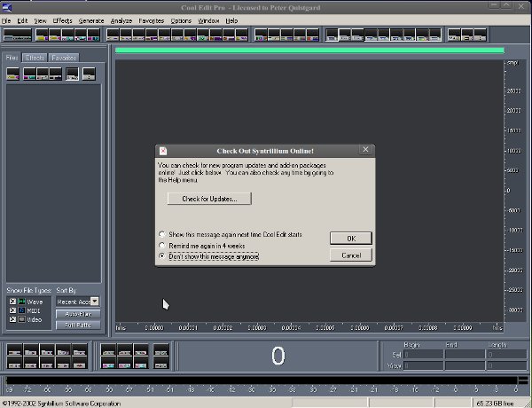This screenshot has height=408, width=532.
Task: Click the Stop transport button
Action: (x=14, y=350)
